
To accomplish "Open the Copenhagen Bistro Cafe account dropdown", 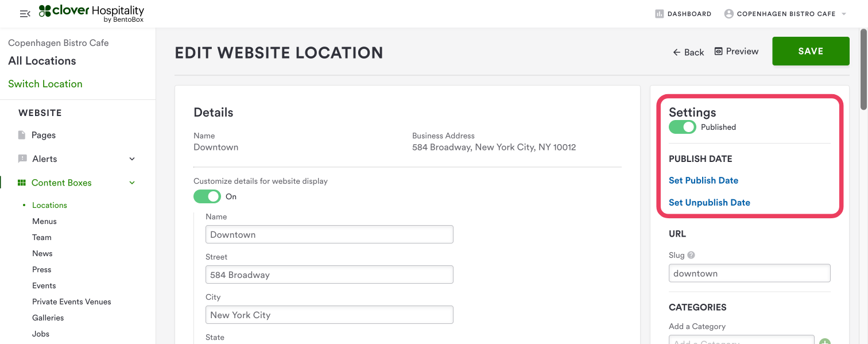I will coord(844,14).
